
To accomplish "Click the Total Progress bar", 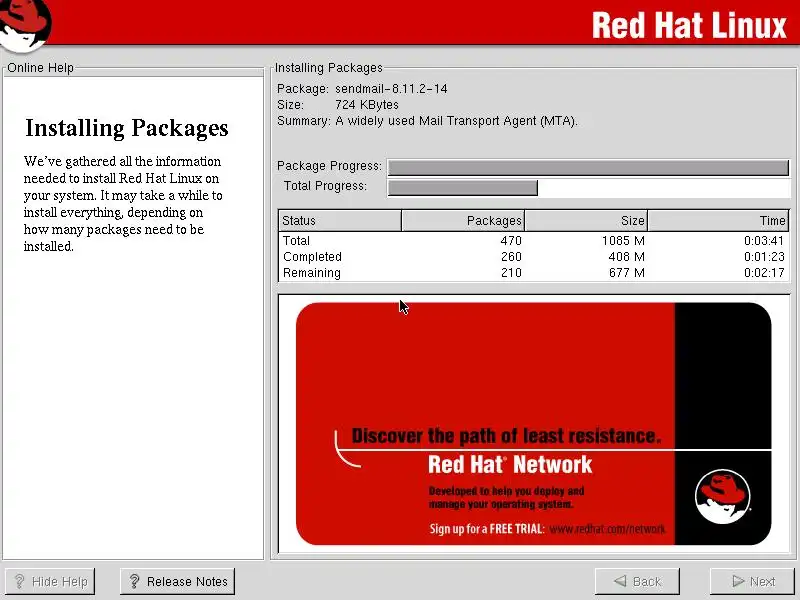I will pos(588,188).
